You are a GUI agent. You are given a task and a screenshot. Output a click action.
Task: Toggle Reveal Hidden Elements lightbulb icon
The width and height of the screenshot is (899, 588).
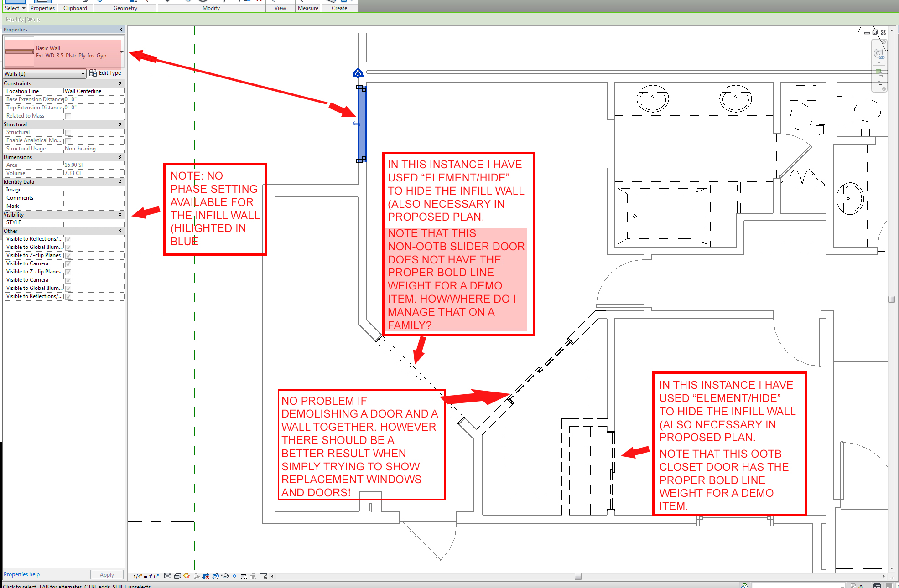click(x=234, y=576)
